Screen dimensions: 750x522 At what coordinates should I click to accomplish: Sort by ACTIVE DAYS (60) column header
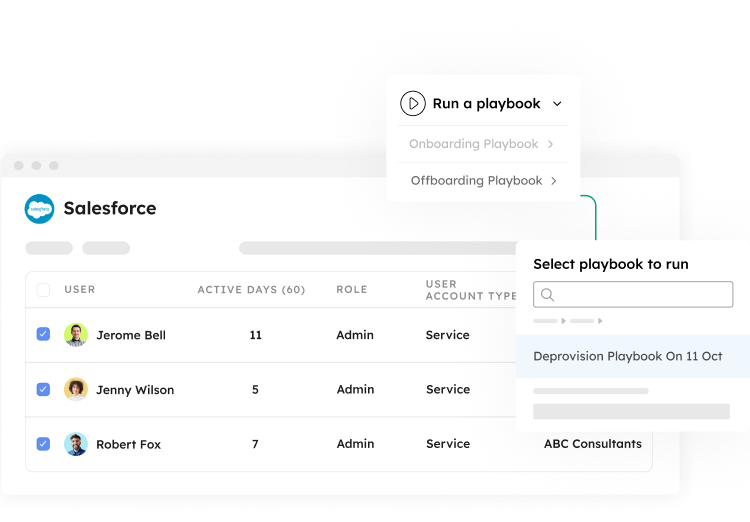point(251,289)
